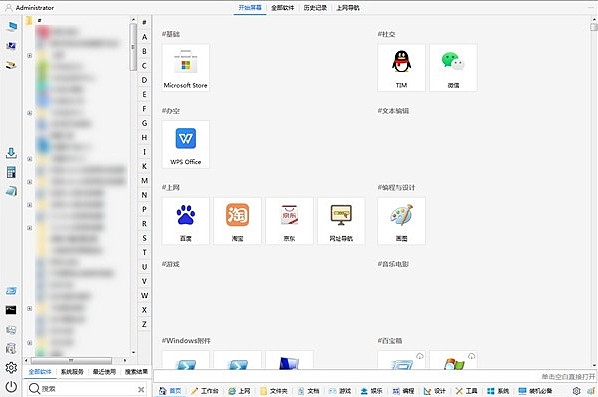Click the power icon in left sidebar
Screen dimensions: 598x397
coord(11,387)
